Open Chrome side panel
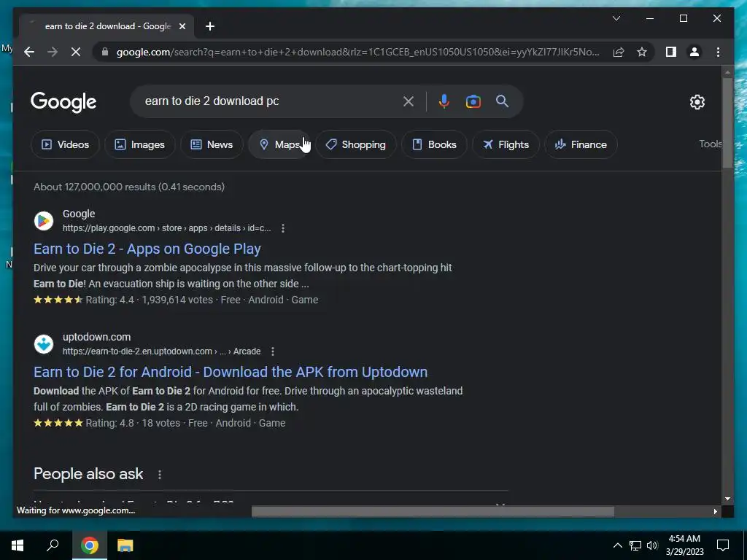This screenshot has width=747, height=560. 671,52
